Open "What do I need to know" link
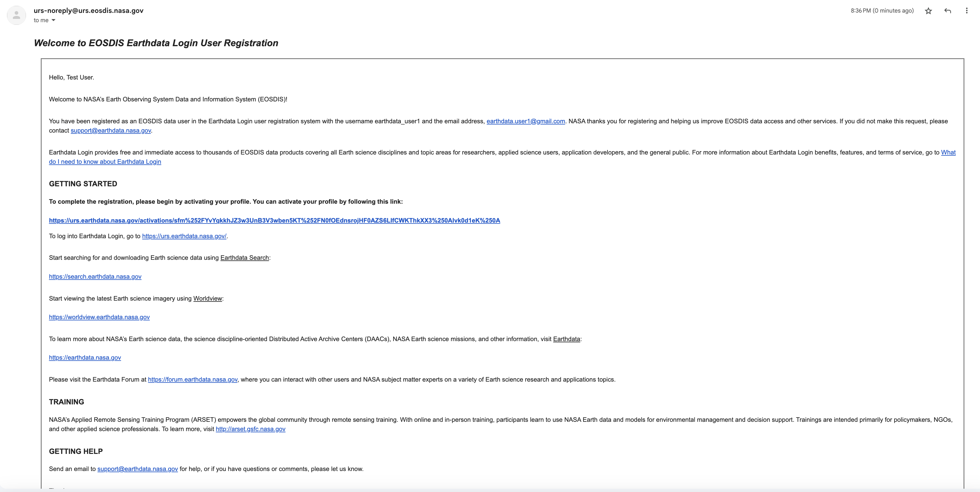The image size is (980, 492). pyautogui.click(x=105, y=162)
